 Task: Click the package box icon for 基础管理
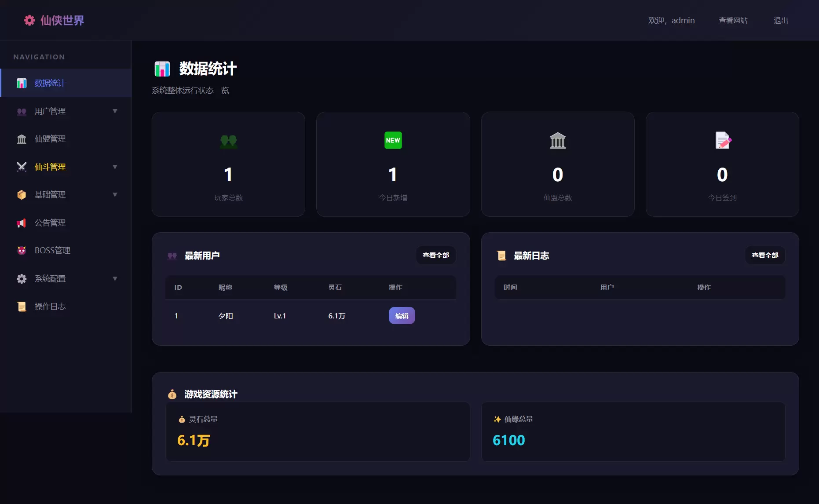pyautogui.click(x=22, y=195)
